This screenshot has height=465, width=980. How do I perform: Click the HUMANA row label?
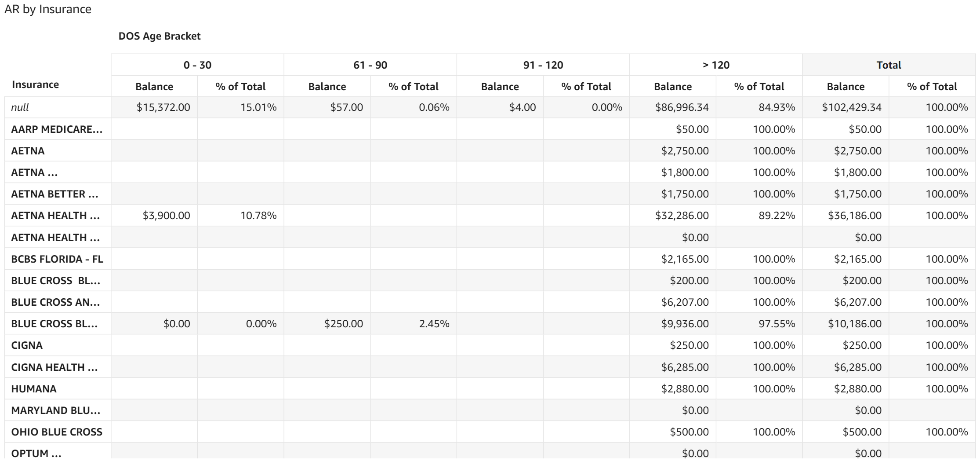pyautogui.click(x=34, y=389)
